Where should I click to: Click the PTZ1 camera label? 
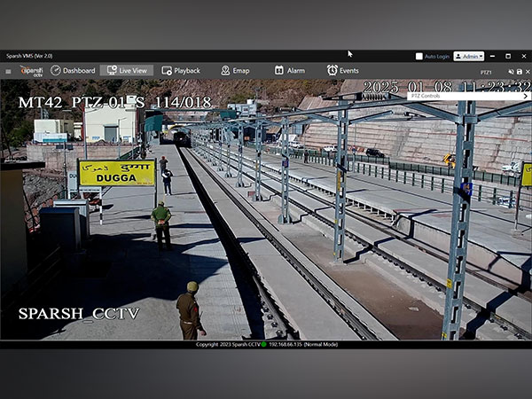pos(486,73)
